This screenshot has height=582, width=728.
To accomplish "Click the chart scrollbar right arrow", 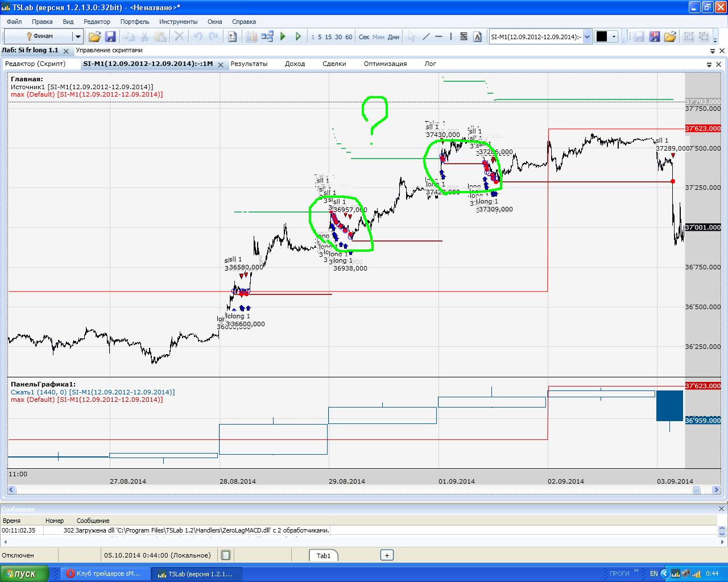I will 717,490.
